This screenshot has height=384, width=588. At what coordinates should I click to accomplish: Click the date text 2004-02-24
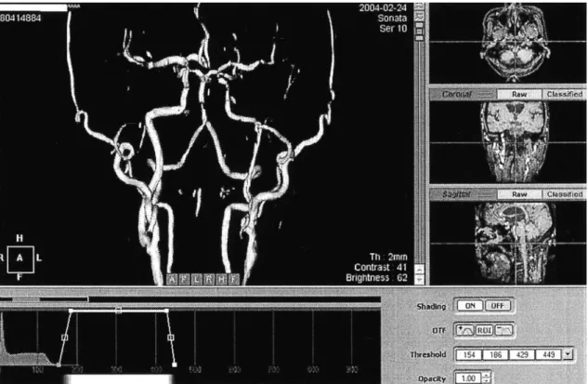[x=383, y=7]
